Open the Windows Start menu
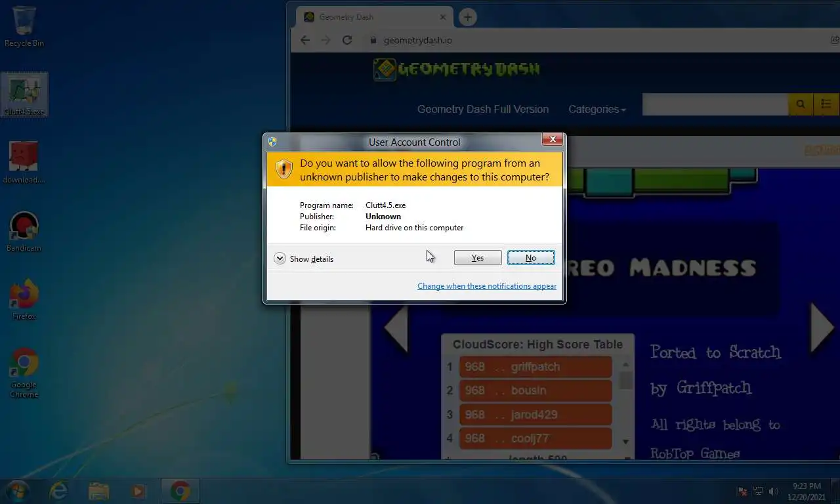The height and width of the screenshot is (504, 840). (x=17, y=491)
